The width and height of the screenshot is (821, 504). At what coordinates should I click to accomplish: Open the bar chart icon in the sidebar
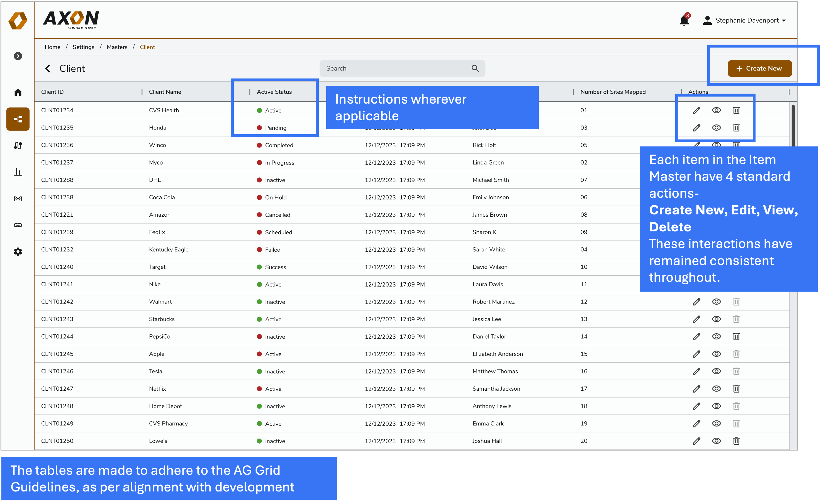(x=18, y=172)
